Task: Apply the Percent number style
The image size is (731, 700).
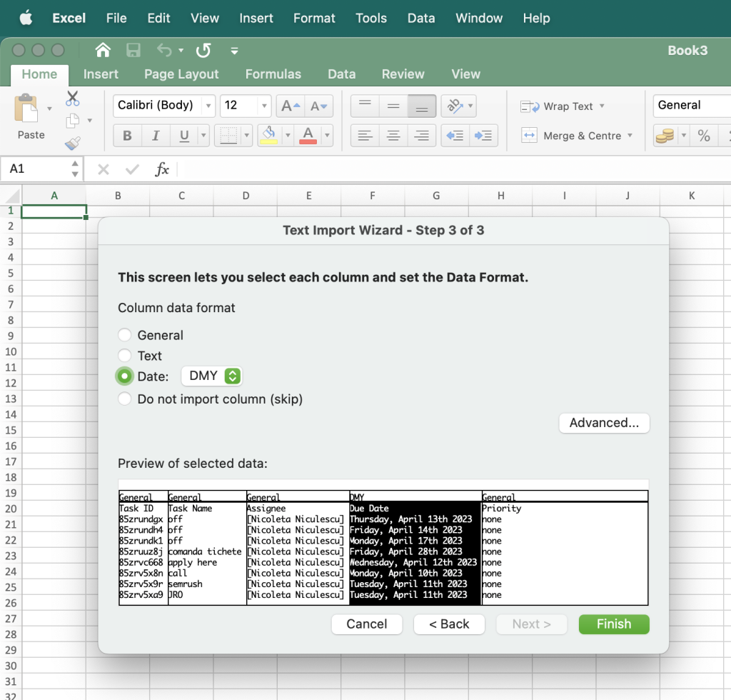Action: pyautogui.click(x=703, y=135)
